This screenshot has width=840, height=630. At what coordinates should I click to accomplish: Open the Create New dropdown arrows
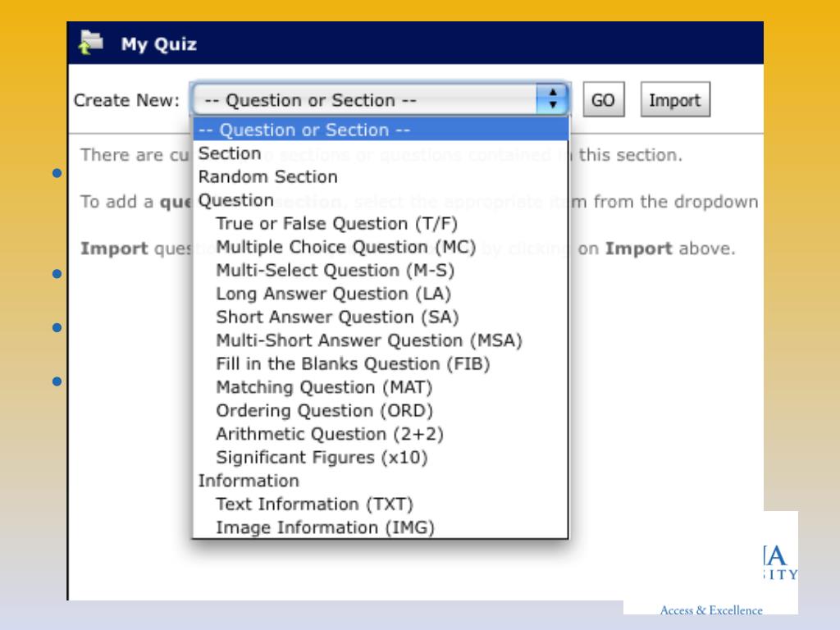point(552,99)
